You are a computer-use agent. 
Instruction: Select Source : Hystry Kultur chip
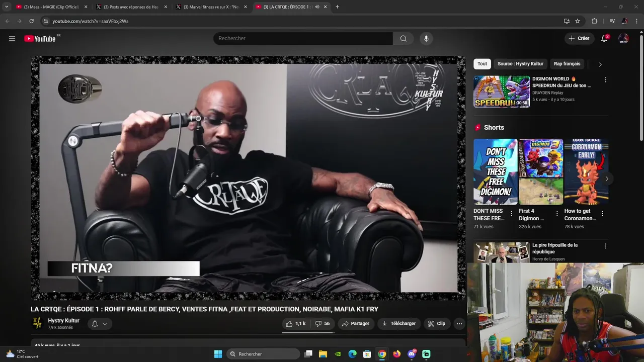tap(520, 64)
